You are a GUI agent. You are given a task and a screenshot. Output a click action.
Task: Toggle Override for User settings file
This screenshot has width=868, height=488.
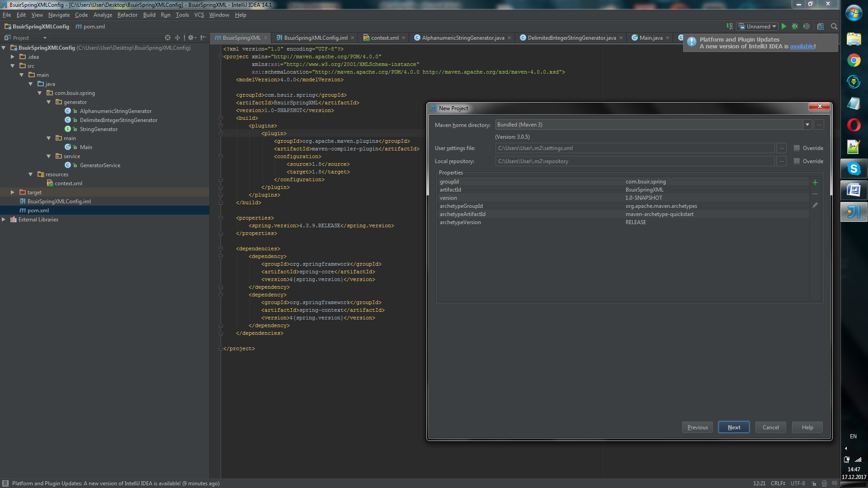pos(797,148)
